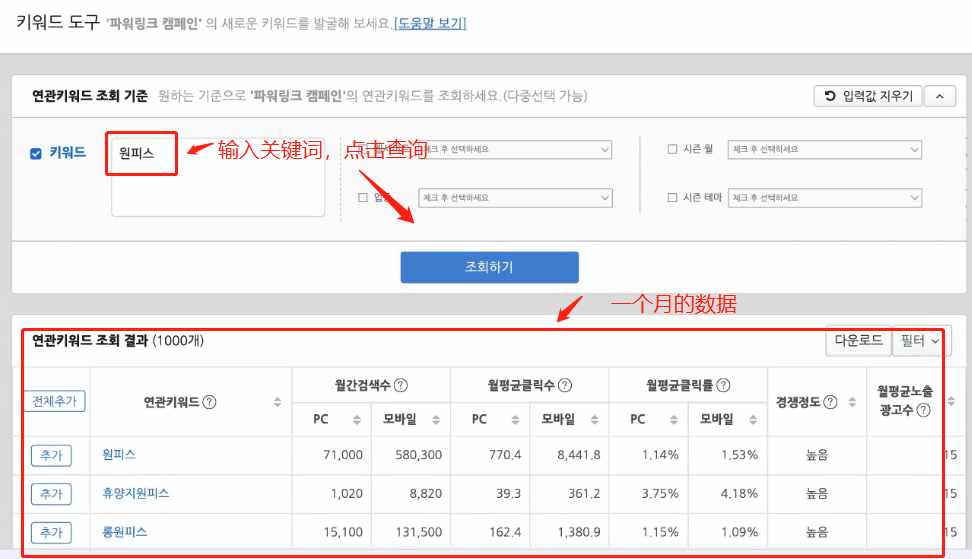Open the 시즌 월 dropdown
Screen dimensions: 972x559
point(824,149)
